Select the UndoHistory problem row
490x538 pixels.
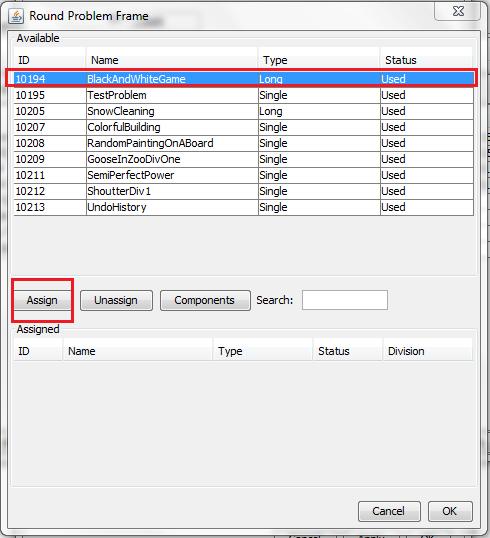tap(244, 207)
